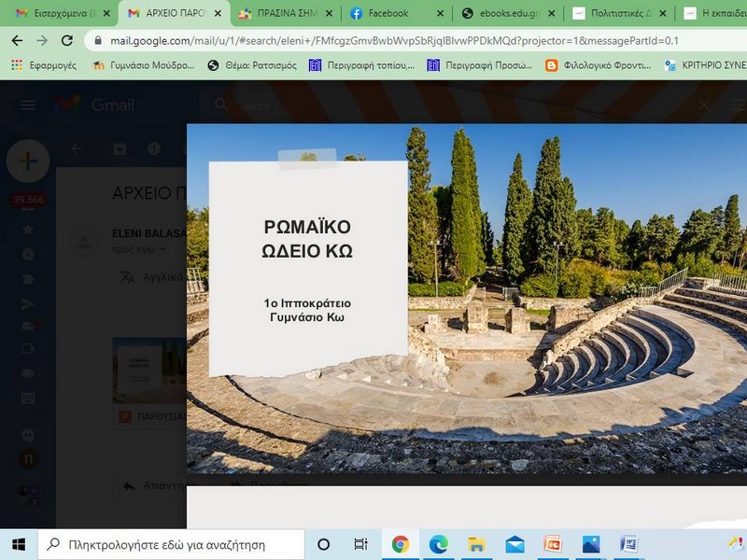Open Starred folder in Gmail sidebar
The image size is (747, 560).
click(28, 230)
